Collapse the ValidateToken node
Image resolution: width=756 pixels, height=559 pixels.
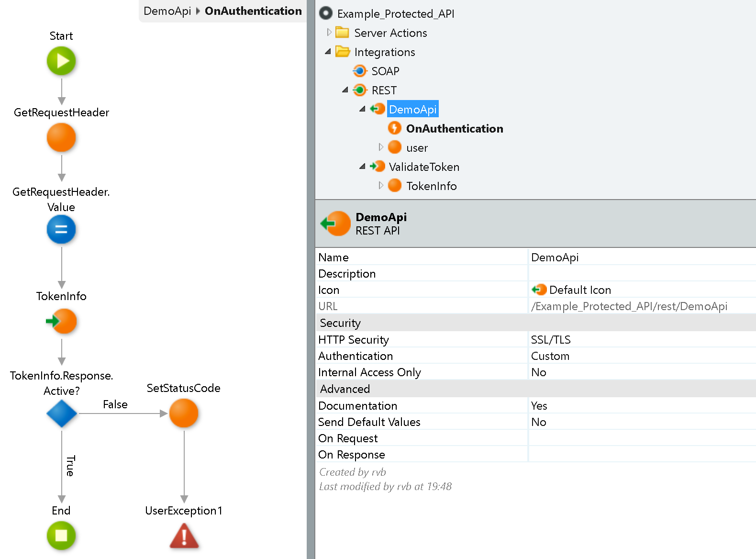tap(363, 166)
